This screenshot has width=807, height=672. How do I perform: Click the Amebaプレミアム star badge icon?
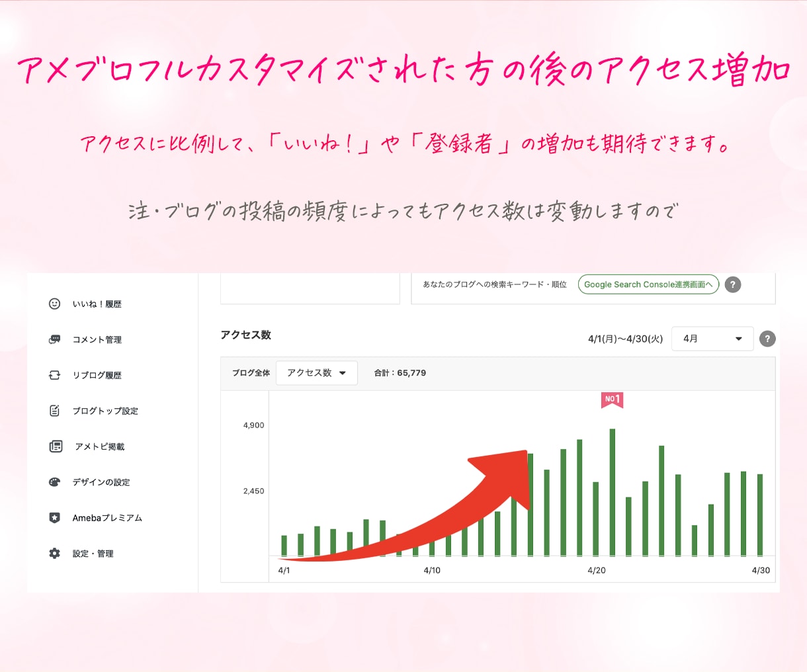click(55, 518)
